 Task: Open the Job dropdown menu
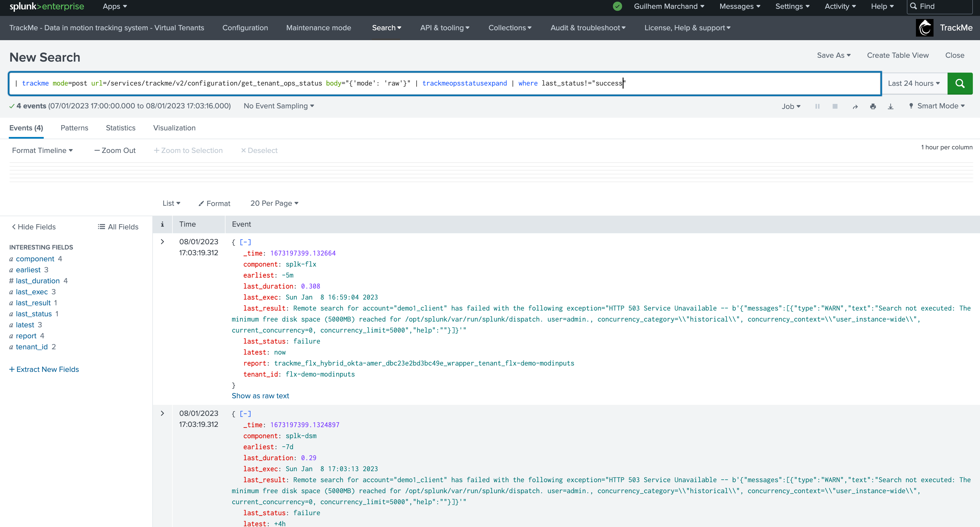tap(791, 106)
